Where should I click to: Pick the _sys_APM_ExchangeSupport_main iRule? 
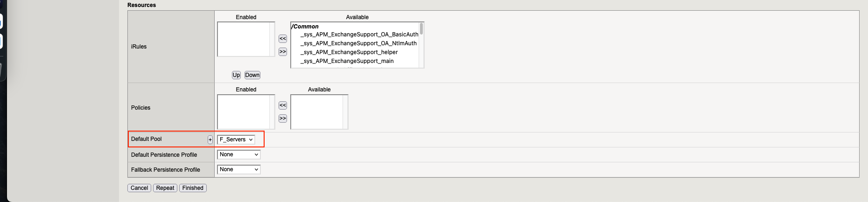347,61
